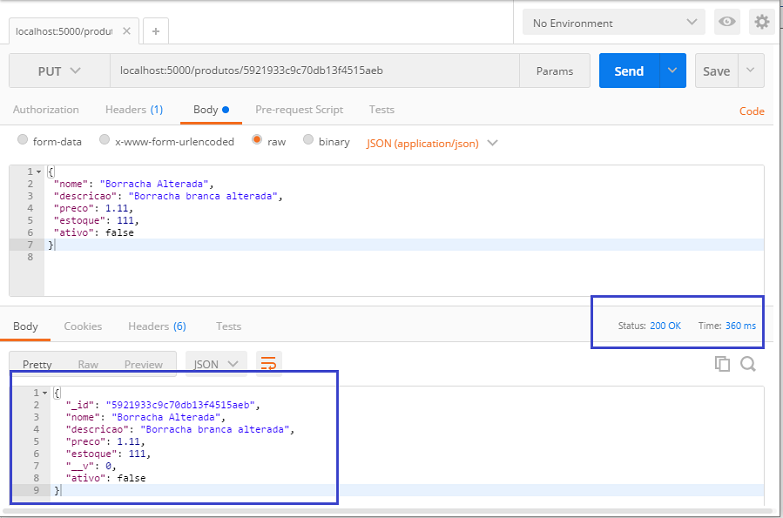Open the response JSON format dropdown

point(216,364)
